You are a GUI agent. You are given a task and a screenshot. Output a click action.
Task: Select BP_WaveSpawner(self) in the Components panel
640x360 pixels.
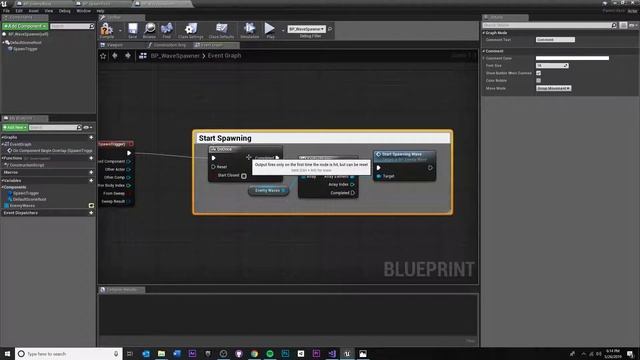28,34
